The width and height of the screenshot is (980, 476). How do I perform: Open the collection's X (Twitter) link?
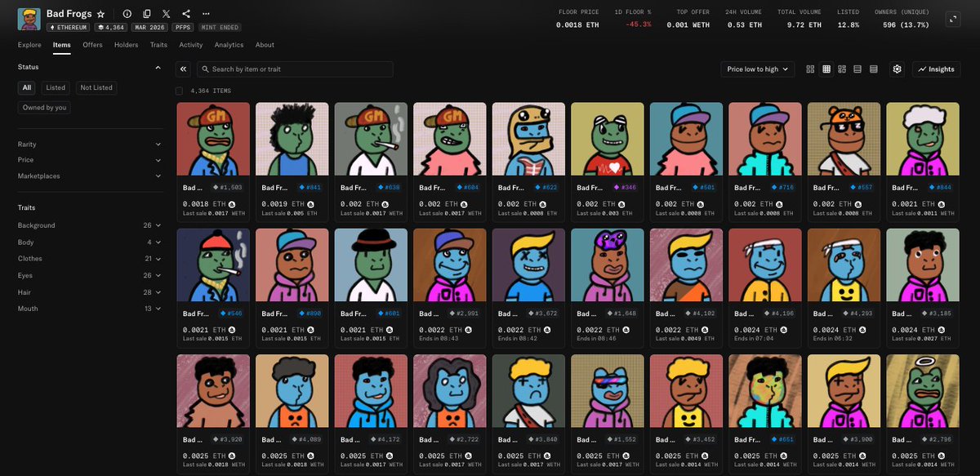(167, 14)
